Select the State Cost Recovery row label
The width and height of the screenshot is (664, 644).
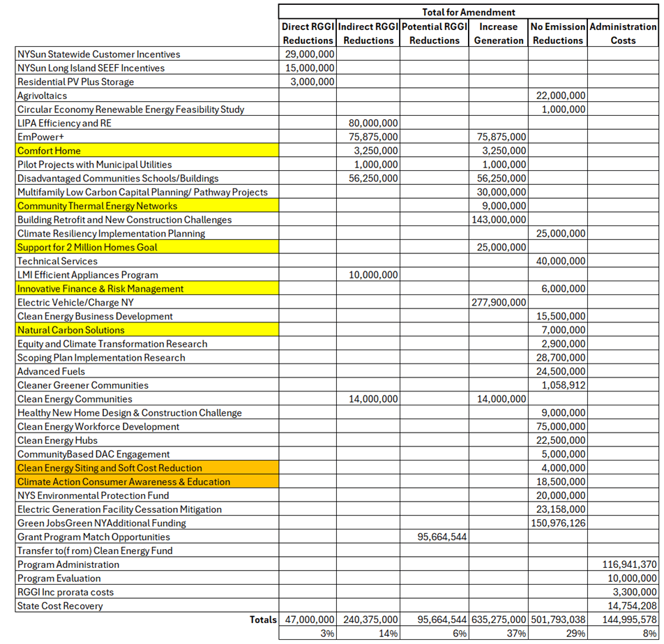click(x=60, y=606)
